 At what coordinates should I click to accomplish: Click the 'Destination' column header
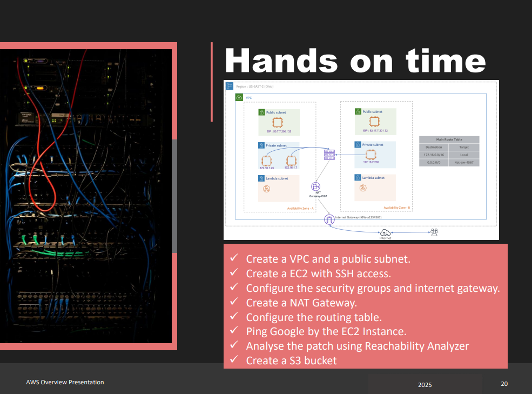(x=434, y=148)
